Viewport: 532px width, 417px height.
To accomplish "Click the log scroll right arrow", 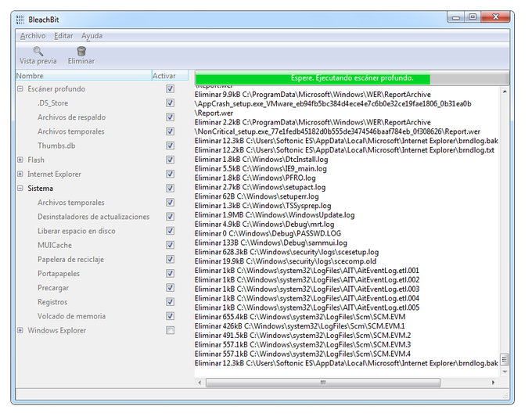I will tap(493, 383).
